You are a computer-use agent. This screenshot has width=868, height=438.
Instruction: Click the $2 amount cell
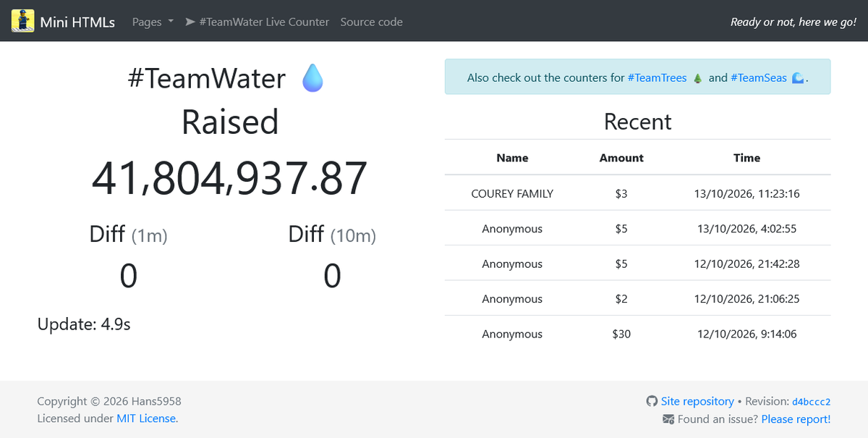tap(621, 299)
